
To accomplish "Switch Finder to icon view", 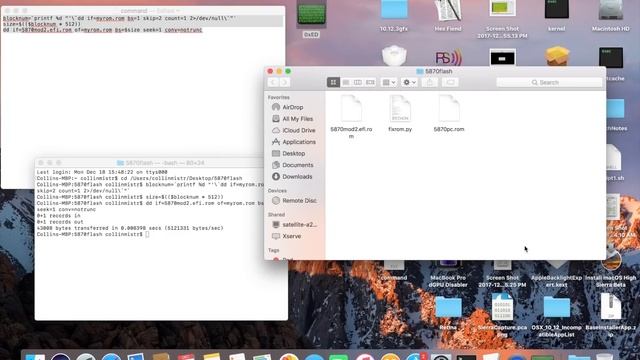I will tap(333, 82).
